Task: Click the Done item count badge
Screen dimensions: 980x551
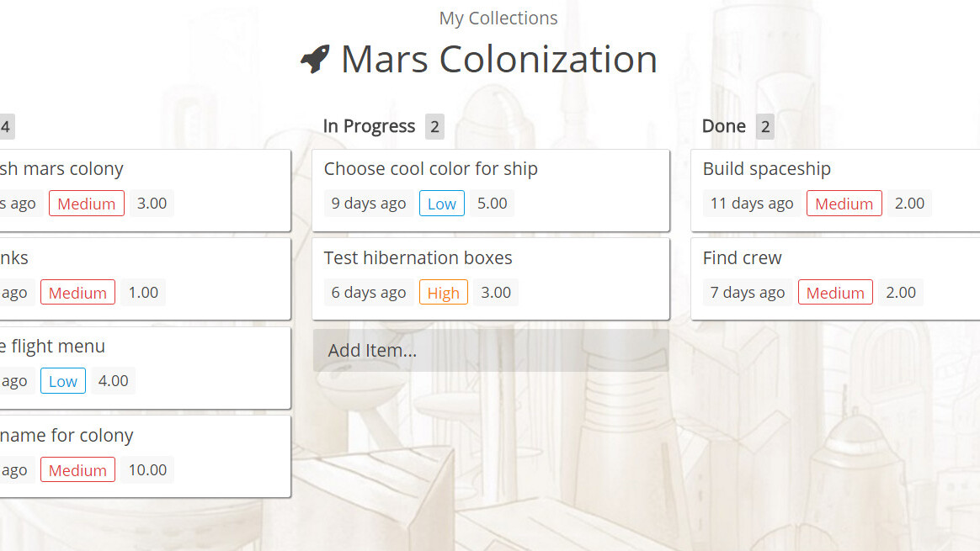Action: pos(764,126)
